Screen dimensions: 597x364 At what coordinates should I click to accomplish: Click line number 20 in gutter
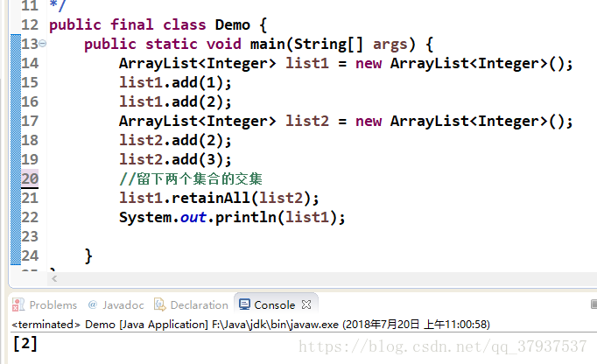30,178
